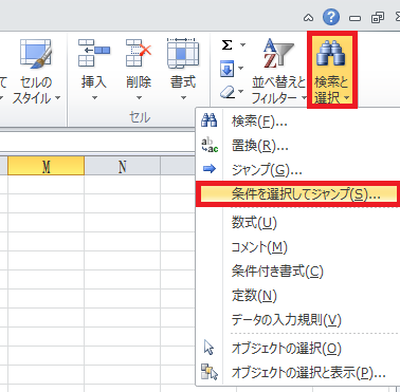
Task: Expand the セルのスタイル dropdown arrow
Action: click(58, 98)
